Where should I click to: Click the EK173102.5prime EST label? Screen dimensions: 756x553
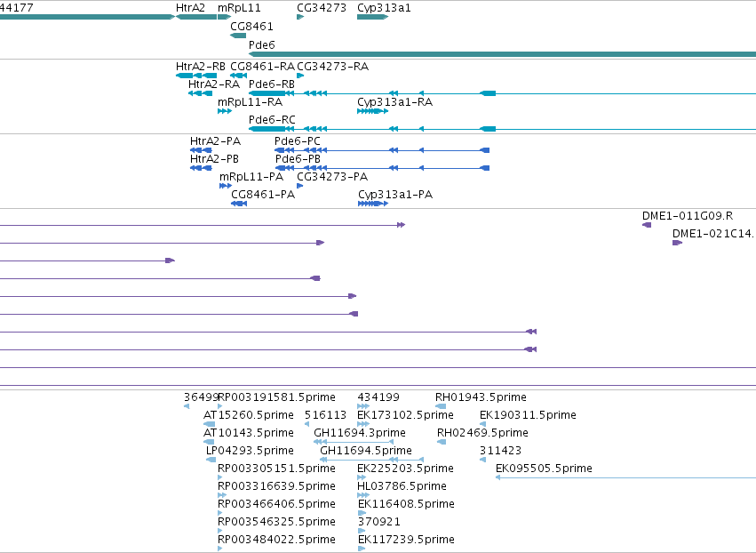(405, 415)
